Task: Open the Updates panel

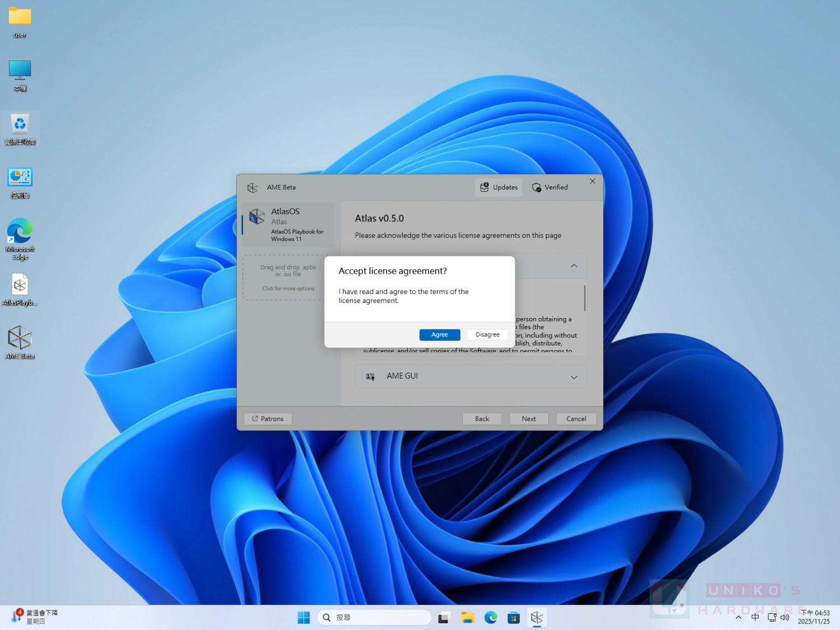Action: coord(499,188)
